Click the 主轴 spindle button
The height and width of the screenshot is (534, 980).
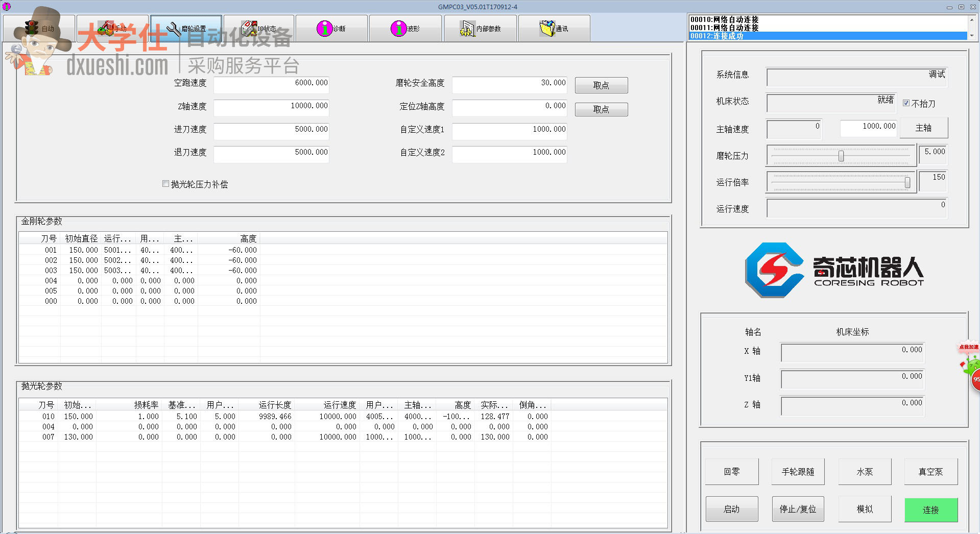click(x=923, y=128)
